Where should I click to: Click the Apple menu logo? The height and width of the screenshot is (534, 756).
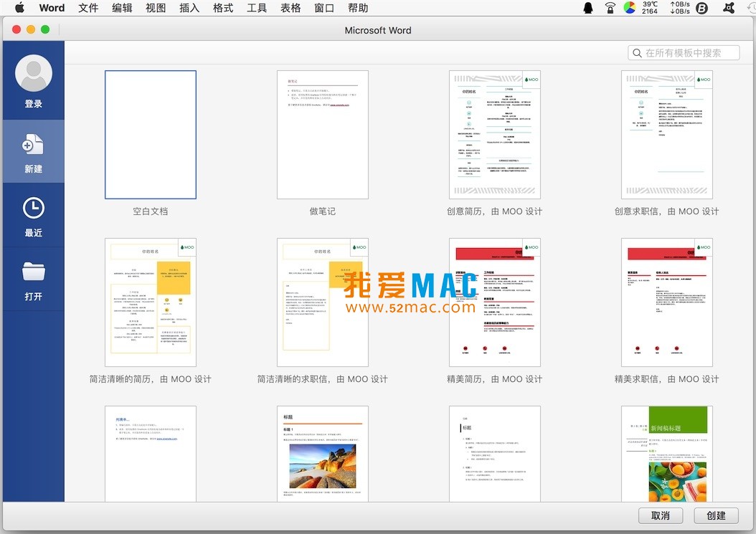[19, 8]
